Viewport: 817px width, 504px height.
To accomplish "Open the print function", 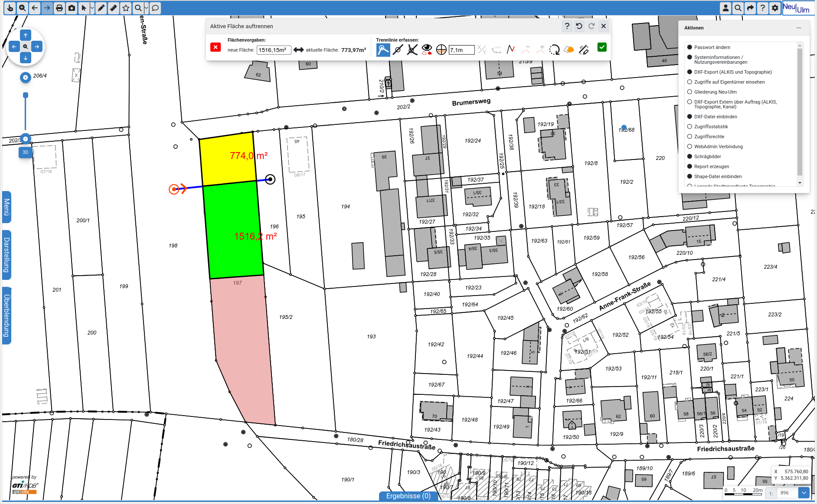I will [x=59, y=8].
